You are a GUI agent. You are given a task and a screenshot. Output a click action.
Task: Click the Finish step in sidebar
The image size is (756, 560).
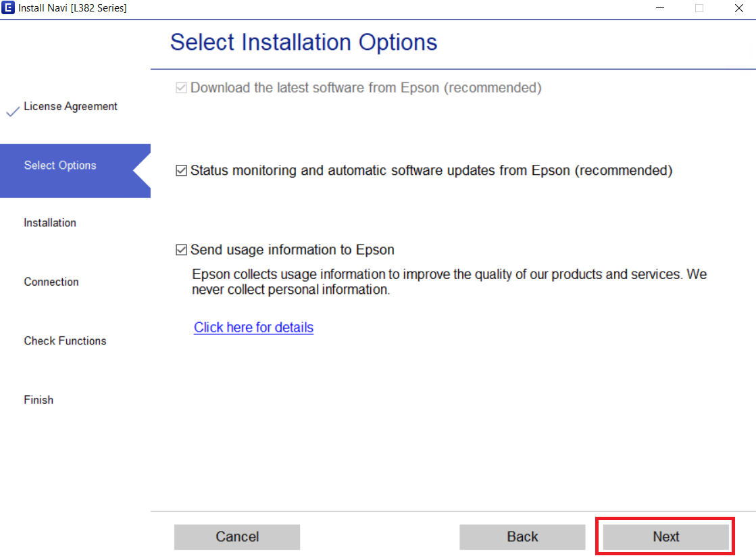pyautogui.click(x=39, y=399)
